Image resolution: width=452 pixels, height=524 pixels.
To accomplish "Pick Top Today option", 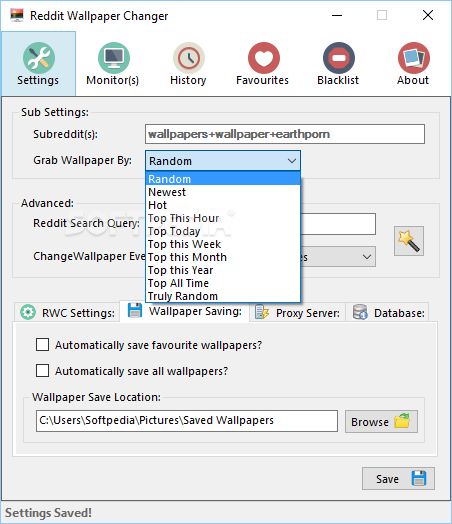I will point(223,231).
